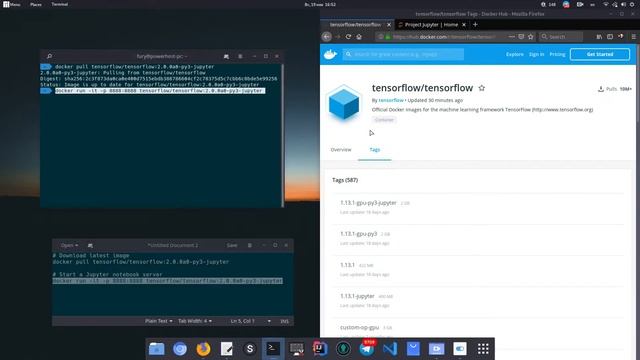This screenshot has height=360, width=640.
Task: Open the Places menu in the top panel
Action: (36, 4)
